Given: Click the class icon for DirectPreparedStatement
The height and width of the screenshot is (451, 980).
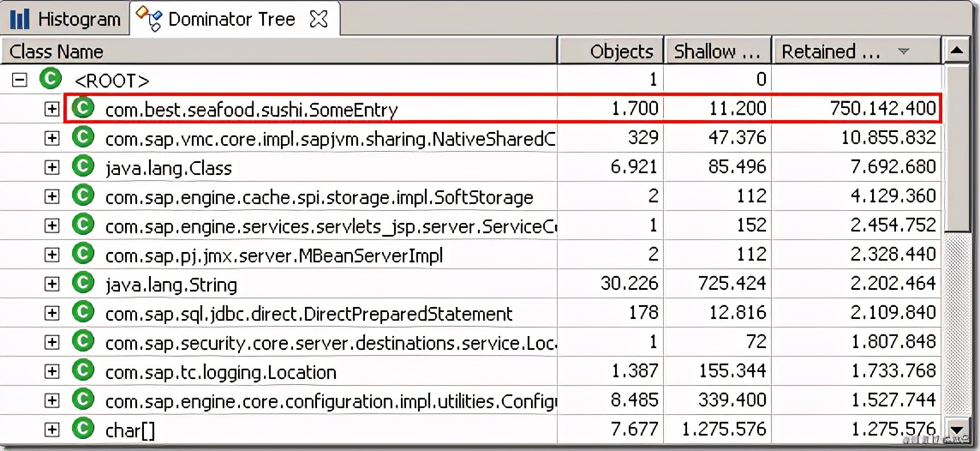Looking at the screenshot, I should coord(82,313).
